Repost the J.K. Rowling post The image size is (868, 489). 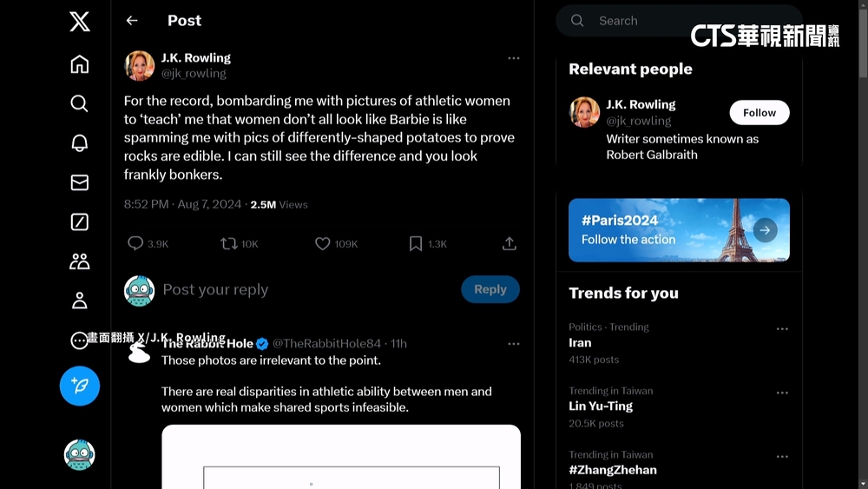pyautogui.click(x=229, y=244)
